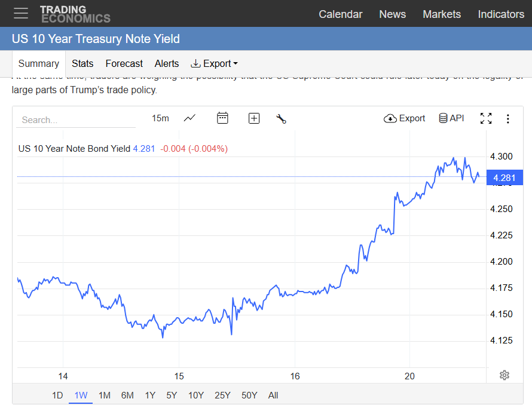Open the hamburger navigation menu
This screenshot has height=408, width=532.
click(x=21, y=14)
